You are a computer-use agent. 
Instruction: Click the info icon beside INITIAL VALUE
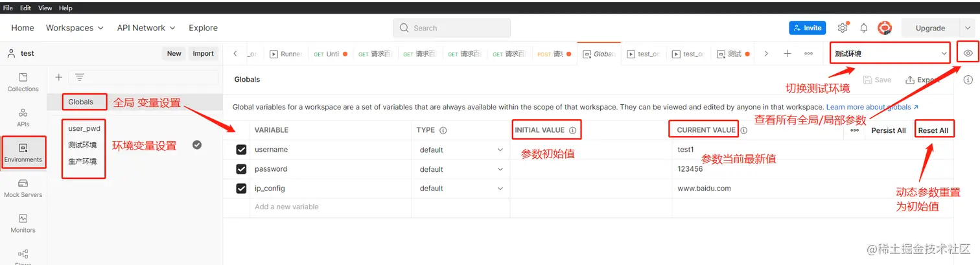[572, 130]
